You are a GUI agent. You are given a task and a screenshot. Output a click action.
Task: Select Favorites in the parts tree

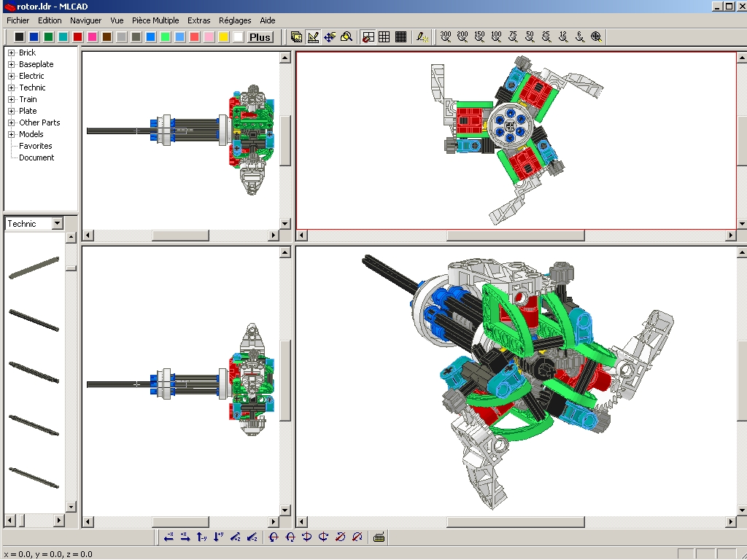pyautogui.click(x=35, y=146)
